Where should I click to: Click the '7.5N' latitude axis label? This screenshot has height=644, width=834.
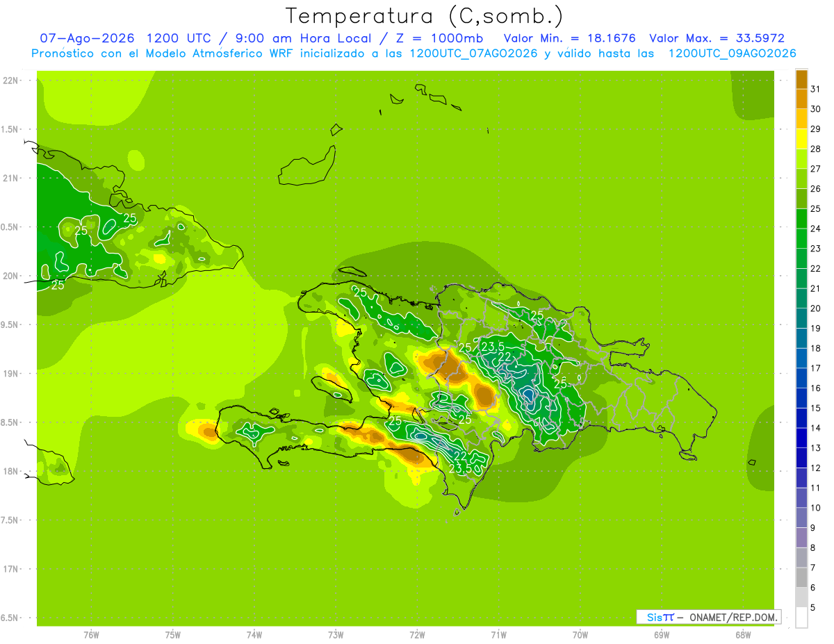tap(10, 520)
